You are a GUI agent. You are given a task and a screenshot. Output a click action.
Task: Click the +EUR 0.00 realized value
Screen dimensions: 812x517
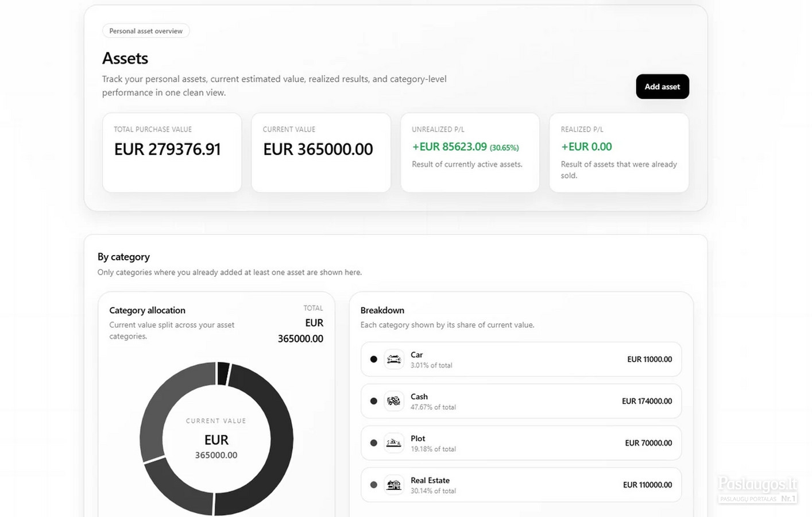click(586, 147)
